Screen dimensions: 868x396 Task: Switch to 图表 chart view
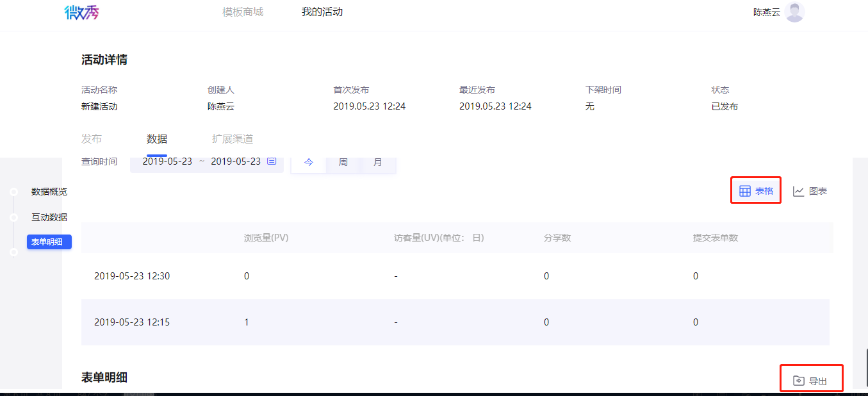[810, 191]
